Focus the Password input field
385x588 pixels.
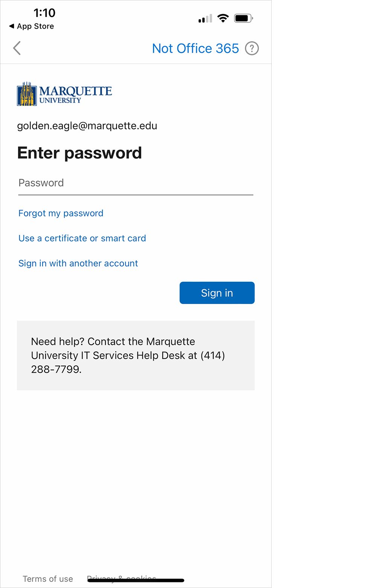pyautogui.click(x=136, y=183)
